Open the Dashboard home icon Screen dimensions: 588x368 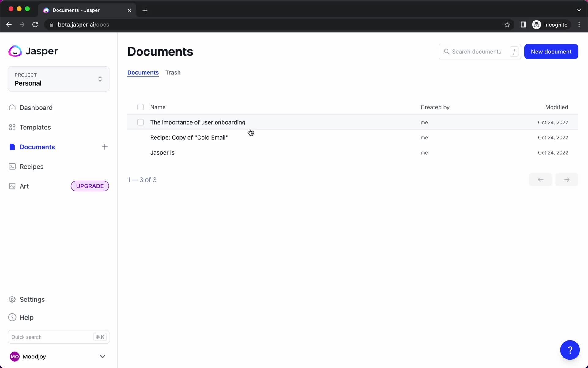(x=12, y=108)
